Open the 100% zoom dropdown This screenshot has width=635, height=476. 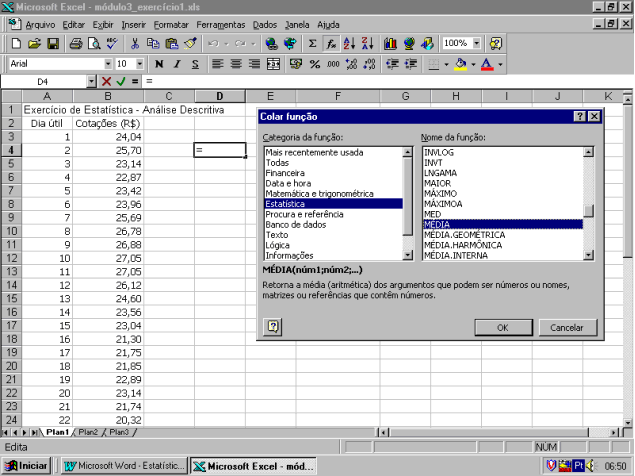476,44
